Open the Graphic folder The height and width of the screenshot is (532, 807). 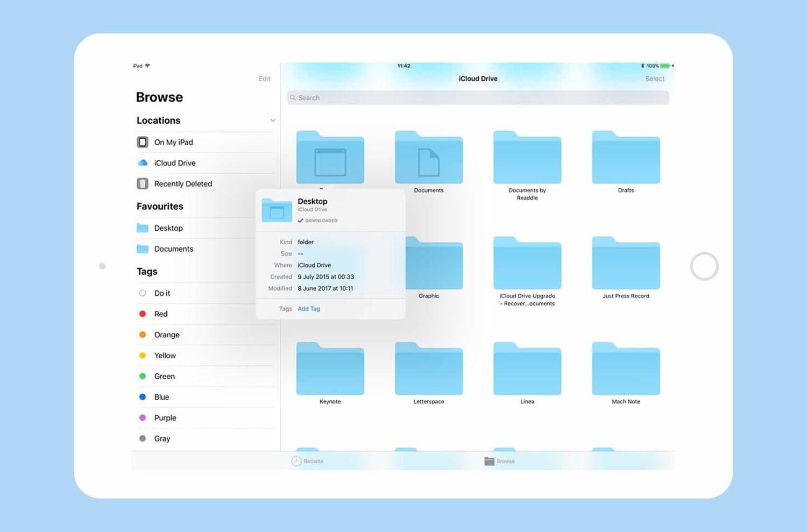434,263
